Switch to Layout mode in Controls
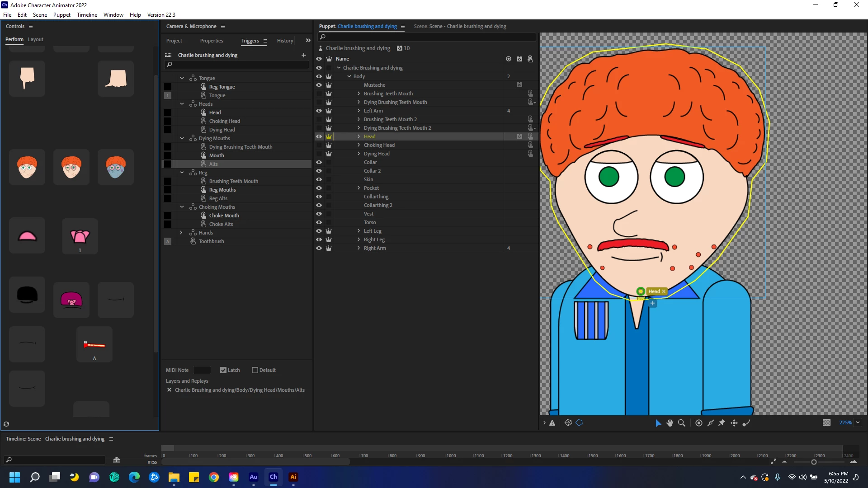This screenshot has height=488, width=868. (35, 39)
